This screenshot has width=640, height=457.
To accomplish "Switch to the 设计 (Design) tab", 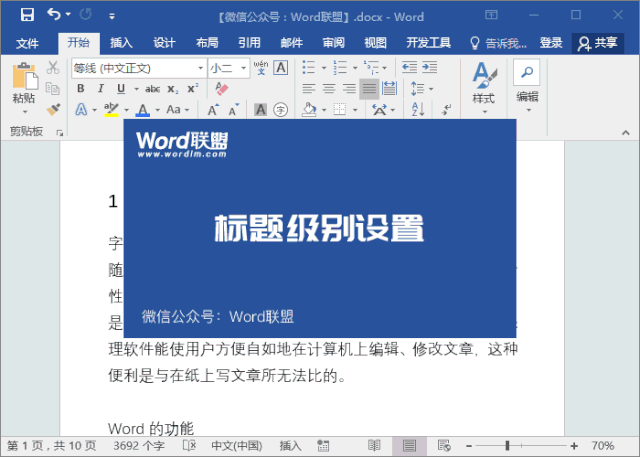I will (x=164, y=43).
